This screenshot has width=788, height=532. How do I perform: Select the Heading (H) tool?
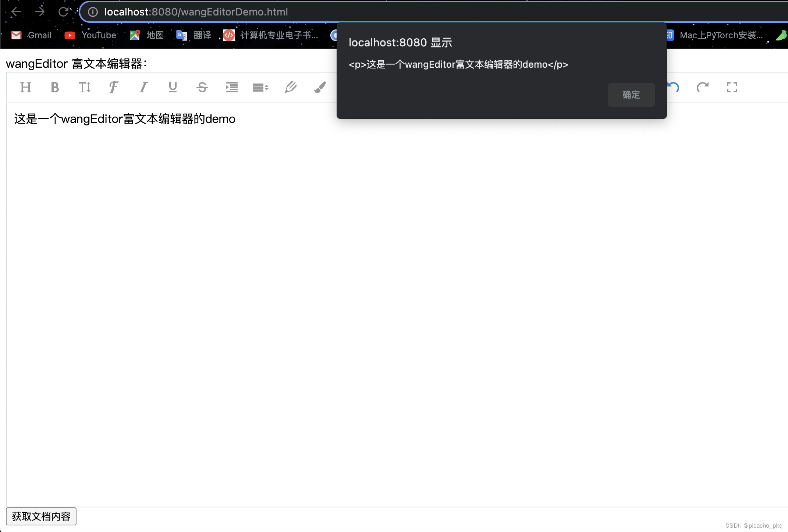(x=26, y=88)
